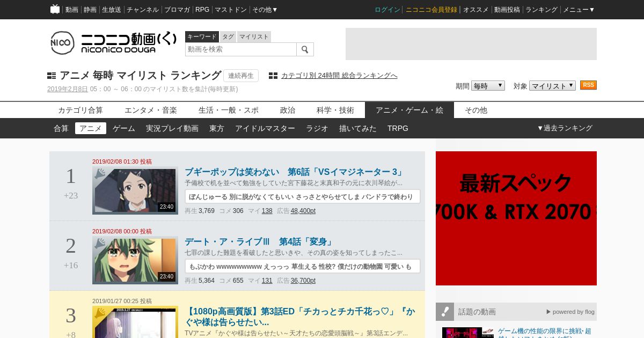Select 合算 subcategory

[61, 128]
